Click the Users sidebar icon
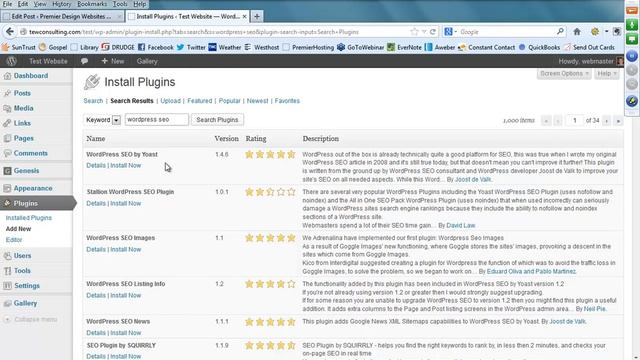Viewport: 640px width, 360px height. (7, 256)
